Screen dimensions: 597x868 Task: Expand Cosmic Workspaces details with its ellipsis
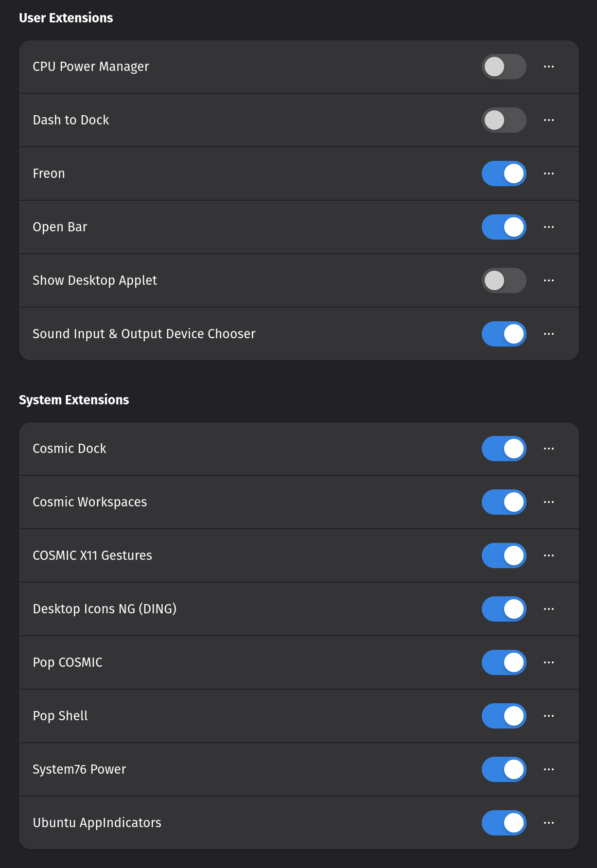pyautogui.click(x=549, y=502)
